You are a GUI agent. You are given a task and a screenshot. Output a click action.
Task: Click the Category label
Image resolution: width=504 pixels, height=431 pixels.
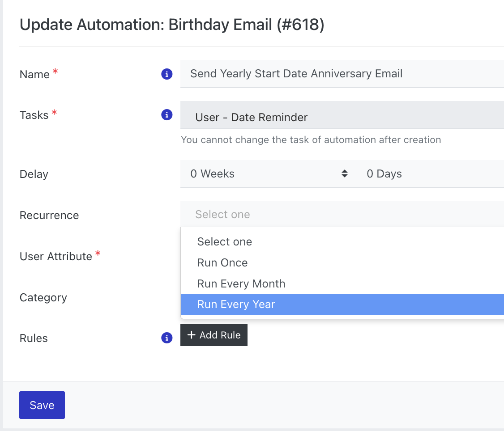click(x=43, y=298)
